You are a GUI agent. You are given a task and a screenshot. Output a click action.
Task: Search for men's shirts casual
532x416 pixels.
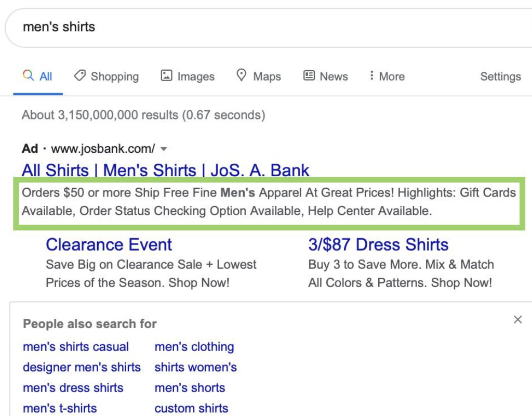(76, 347)
